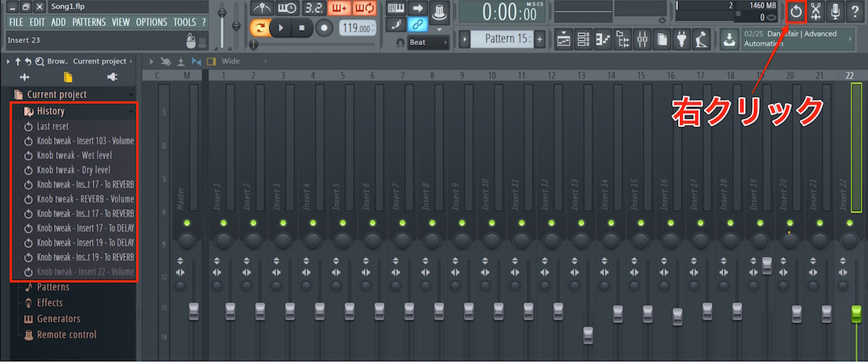
Task: Open the Beat snap dropdown
Action: [429, 42]
